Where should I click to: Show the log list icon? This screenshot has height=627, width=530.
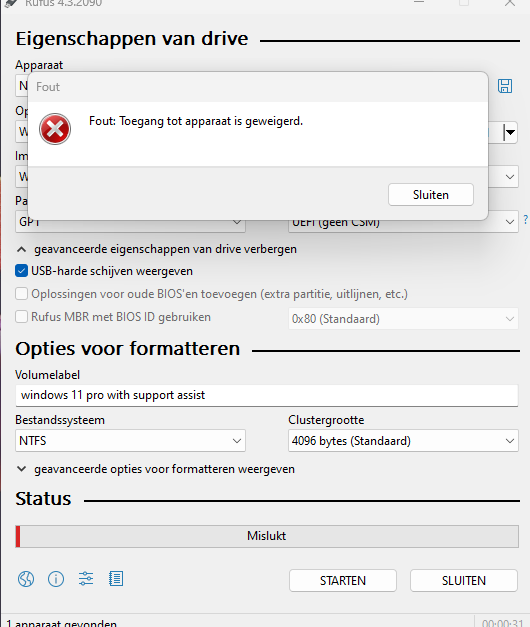(x=116, y=579)
